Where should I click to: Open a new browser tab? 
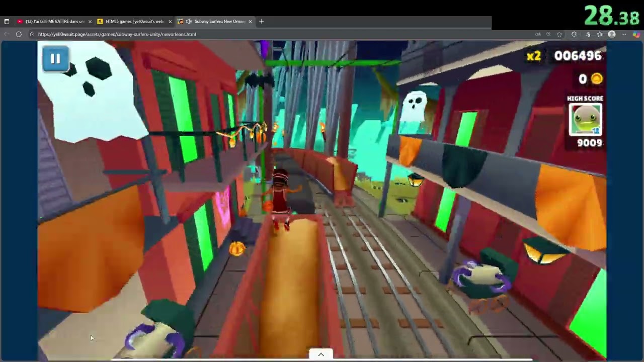point(261,22)
